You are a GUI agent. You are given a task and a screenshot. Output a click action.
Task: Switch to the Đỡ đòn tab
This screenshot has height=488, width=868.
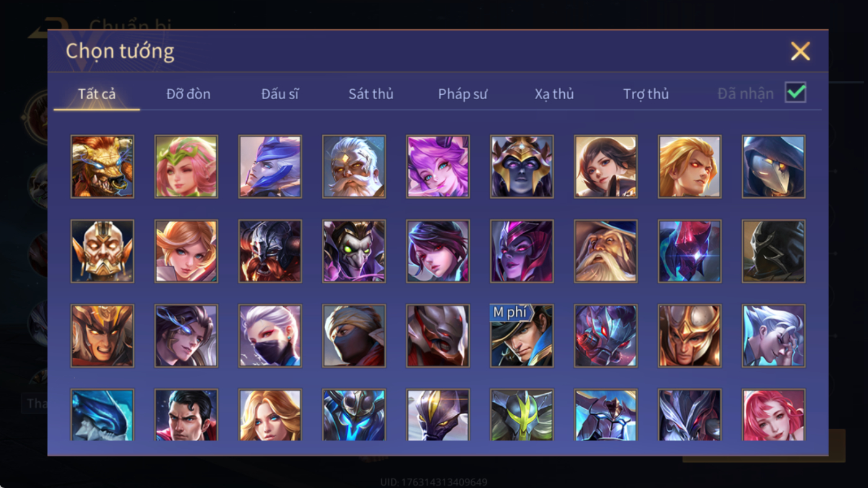188,94
